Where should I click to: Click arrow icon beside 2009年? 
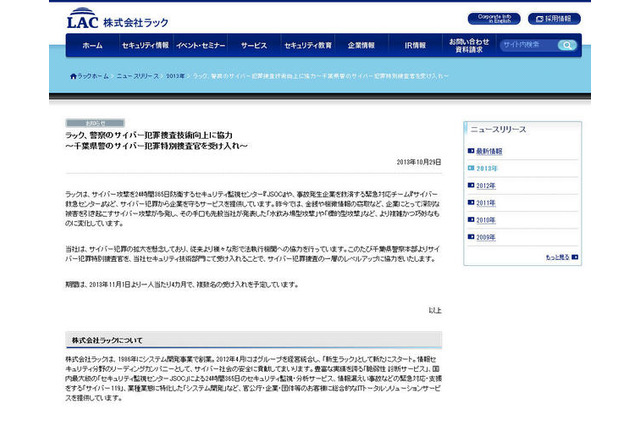(x=471, y=237)
